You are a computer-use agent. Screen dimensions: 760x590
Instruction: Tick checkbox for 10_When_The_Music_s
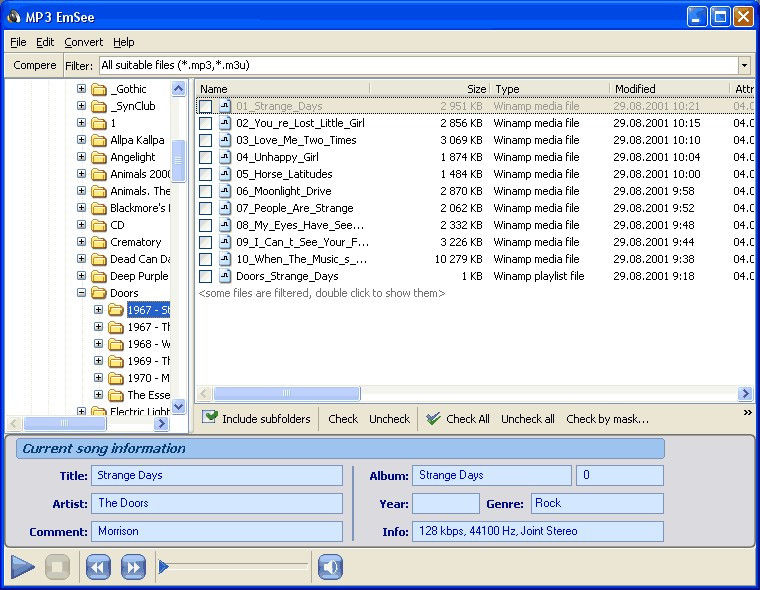[x=206, y=259]
